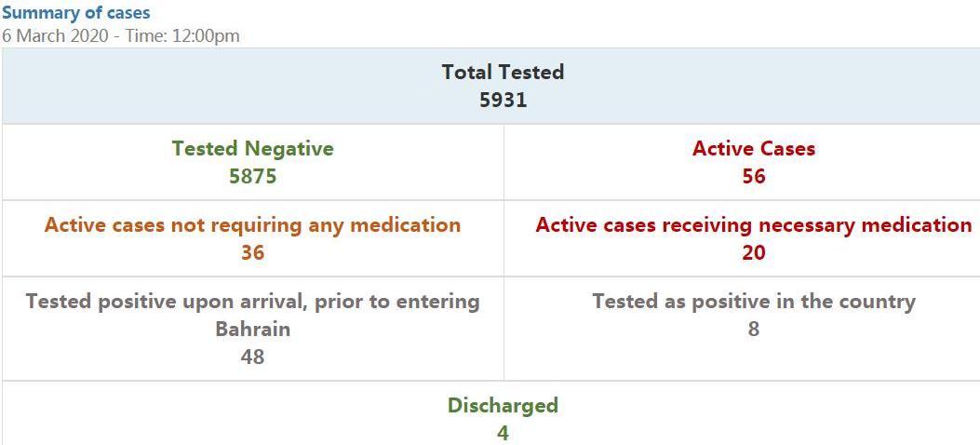This screenshot has height=445, width=980.
Task: Click Active cases not requiring any medication
Action: 252,224
